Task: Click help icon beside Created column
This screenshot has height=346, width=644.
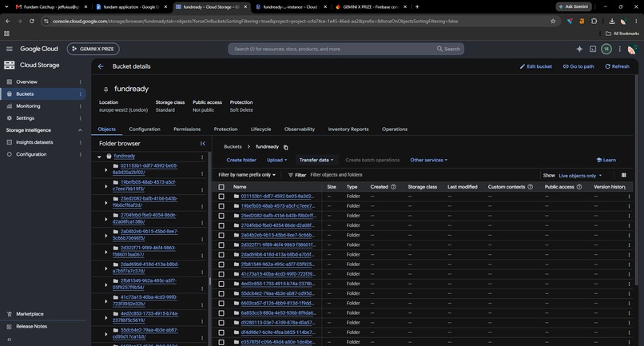Action: click(x=393, y=186)
